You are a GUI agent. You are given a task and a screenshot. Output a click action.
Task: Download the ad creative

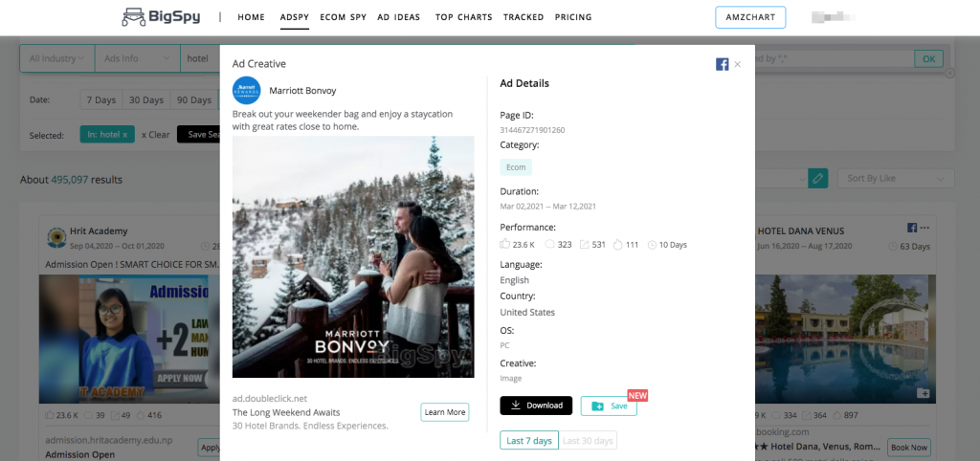click(536, 406)
